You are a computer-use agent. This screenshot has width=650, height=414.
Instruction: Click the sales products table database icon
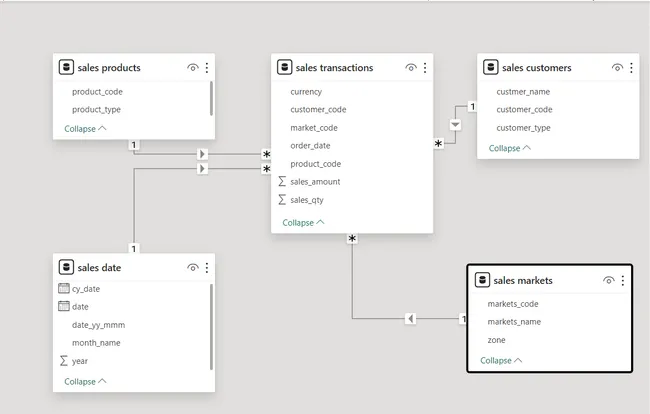[66, 67]
